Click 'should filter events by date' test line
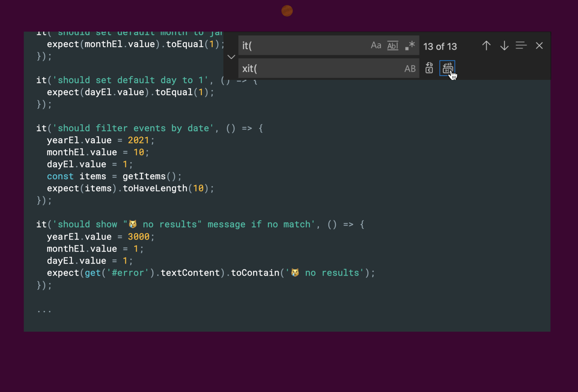The width and height of the screenshot is (578, 392). [x=133, y=128]
